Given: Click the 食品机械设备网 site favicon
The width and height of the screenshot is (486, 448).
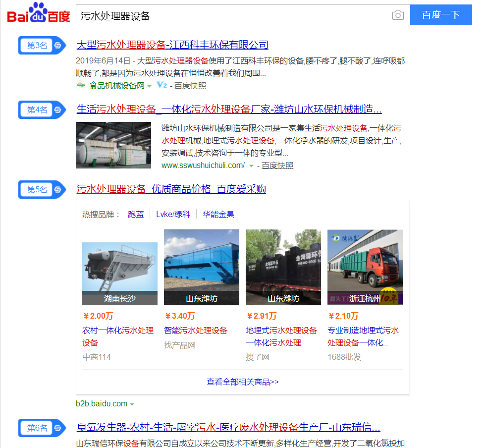Looking at the screenshot, I should (81, 85).
